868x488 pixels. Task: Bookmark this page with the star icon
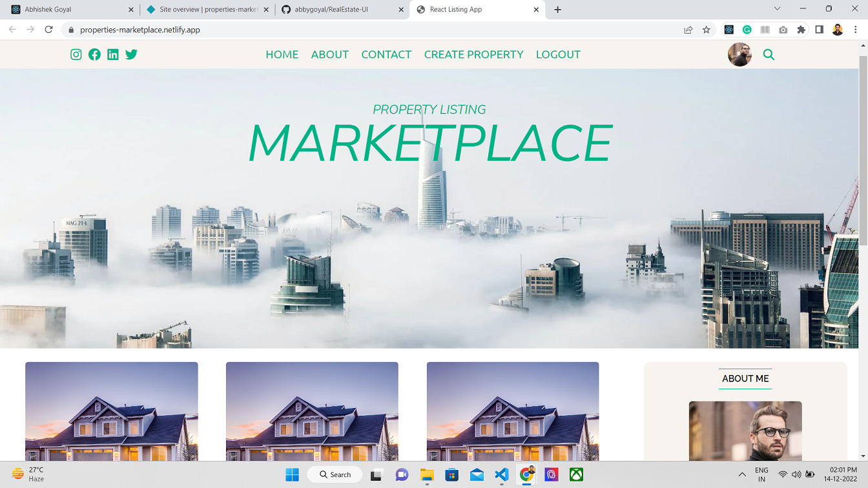[707, 30]
